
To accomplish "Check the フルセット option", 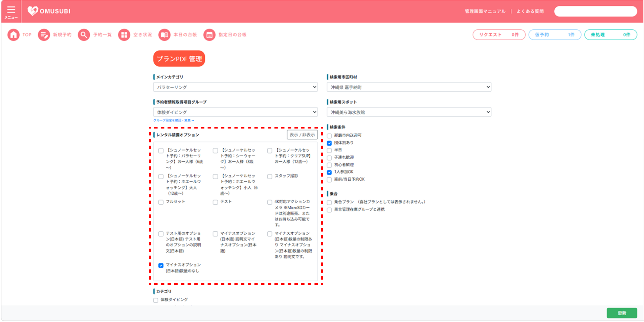I will (x=161, y=202).
